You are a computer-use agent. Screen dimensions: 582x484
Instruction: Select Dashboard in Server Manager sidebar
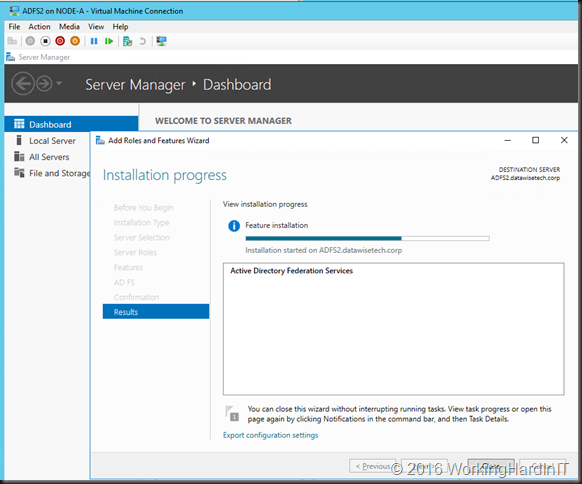(71, 124)
